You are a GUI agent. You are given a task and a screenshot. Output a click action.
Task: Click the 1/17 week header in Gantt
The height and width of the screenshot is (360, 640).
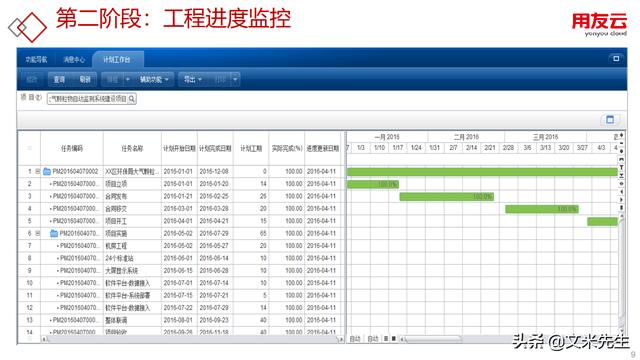(398, 148)
